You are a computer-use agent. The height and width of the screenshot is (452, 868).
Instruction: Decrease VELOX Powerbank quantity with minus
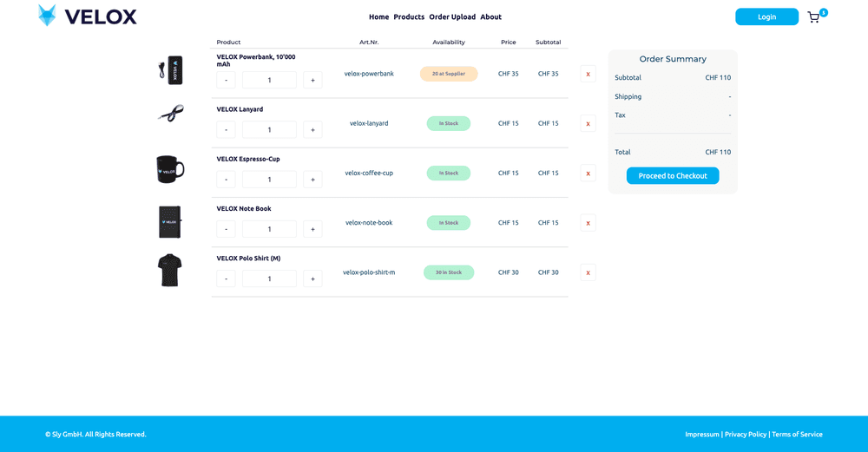pos(226,80)
